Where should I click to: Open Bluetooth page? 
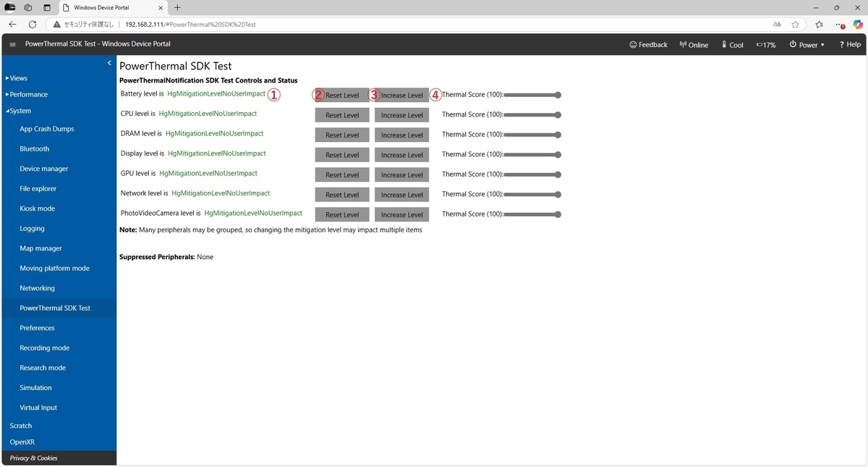click(x=35, y=148)
